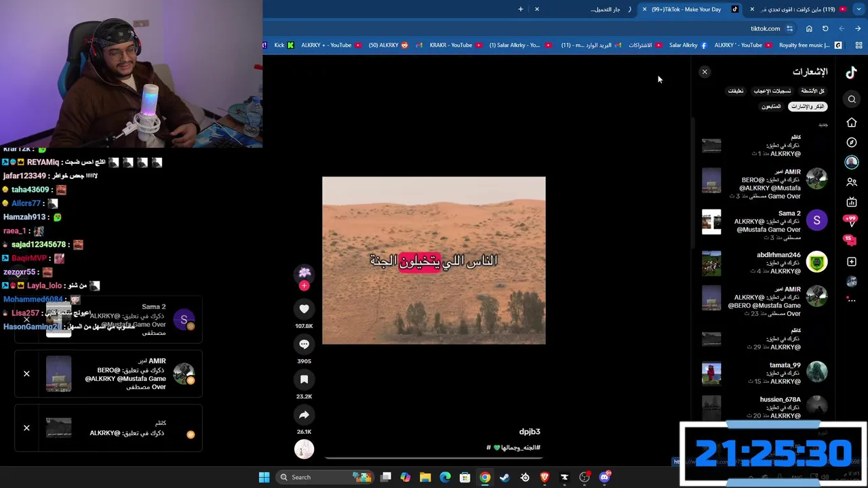Open the Windows Start menu

[x=264, y=477]
